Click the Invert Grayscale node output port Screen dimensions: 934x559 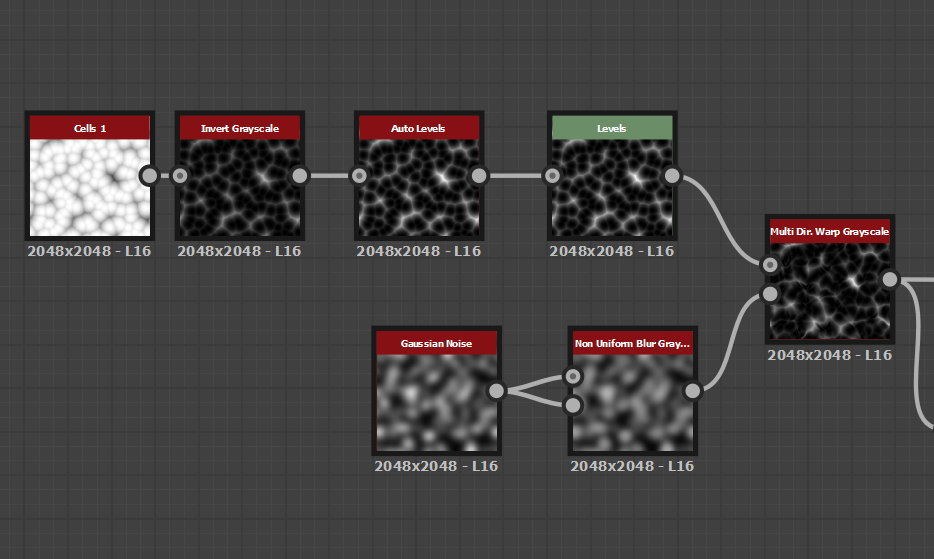(x=299, y=176)
